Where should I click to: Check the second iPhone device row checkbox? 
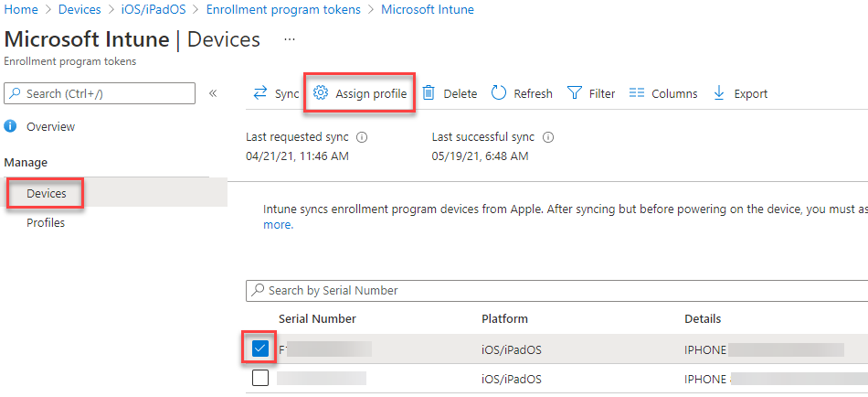point(259,378)
